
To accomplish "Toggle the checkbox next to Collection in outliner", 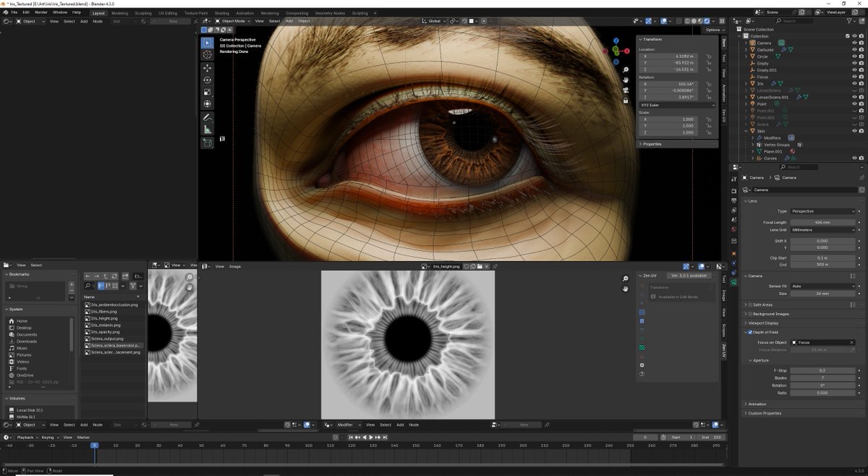I will tap(848, 35).
